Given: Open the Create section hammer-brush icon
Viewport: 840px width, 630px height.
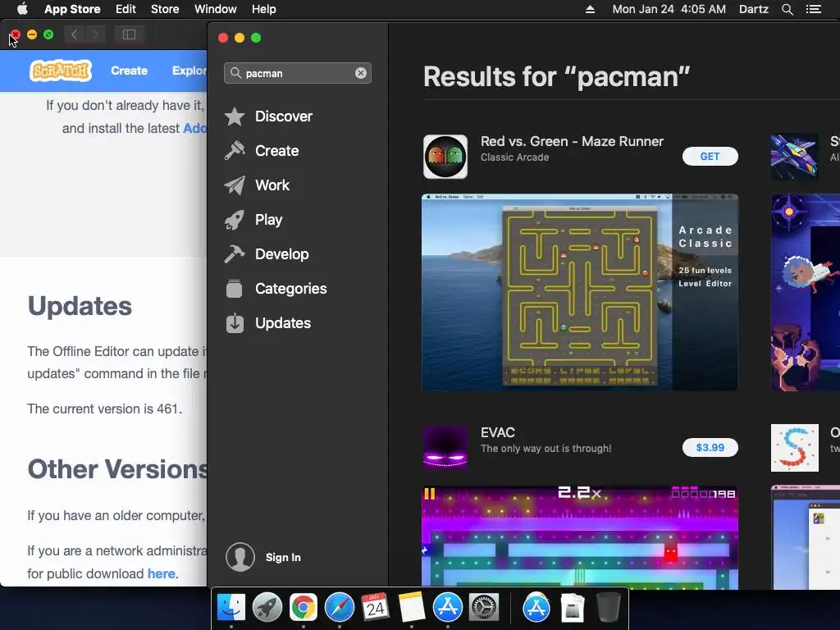Looking at the screenshot, I should pyautogui.click(x=235, y=151).
